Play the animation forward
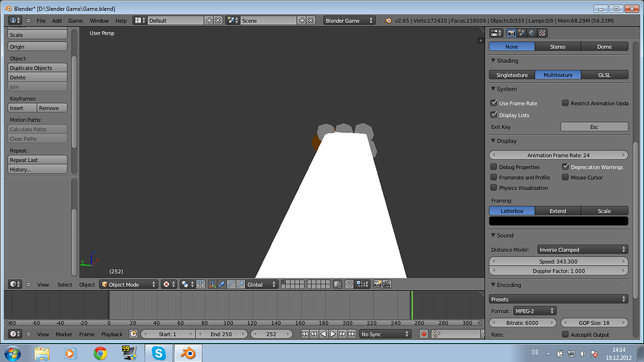 (333, 334)
